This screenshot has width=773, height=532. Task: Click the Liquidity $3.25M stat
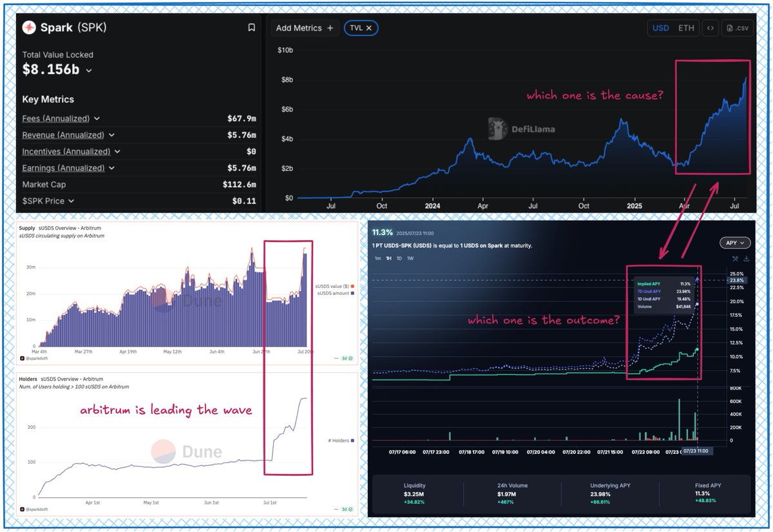coord(415,493)
